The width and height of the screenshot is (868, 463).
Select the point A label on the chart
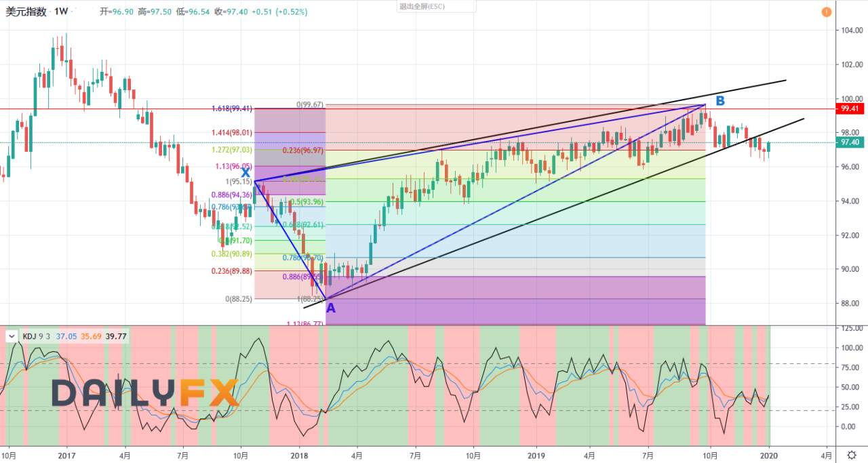point(331,308)
